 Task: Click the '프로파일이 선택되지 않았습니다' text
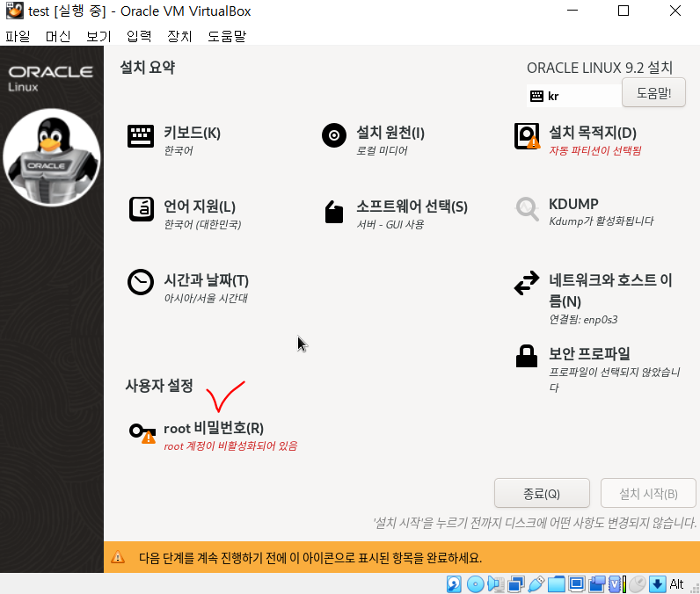615,380
